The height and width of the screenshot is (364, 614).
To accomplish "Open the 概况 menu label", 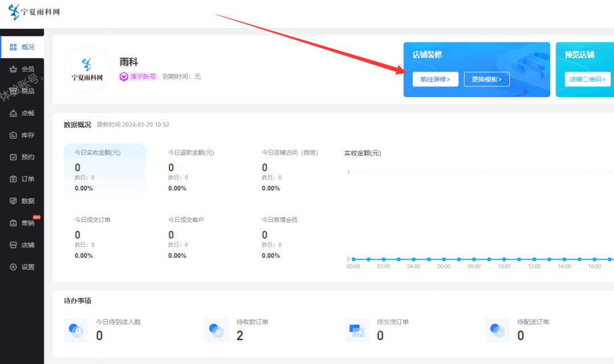I will coord(28,47).
